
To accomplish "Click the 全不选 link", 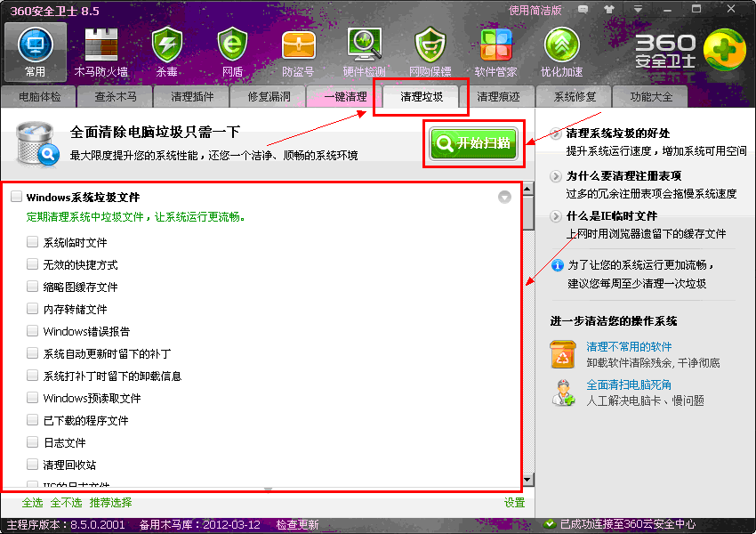I will pyautogui.click(x=66, y=503).
